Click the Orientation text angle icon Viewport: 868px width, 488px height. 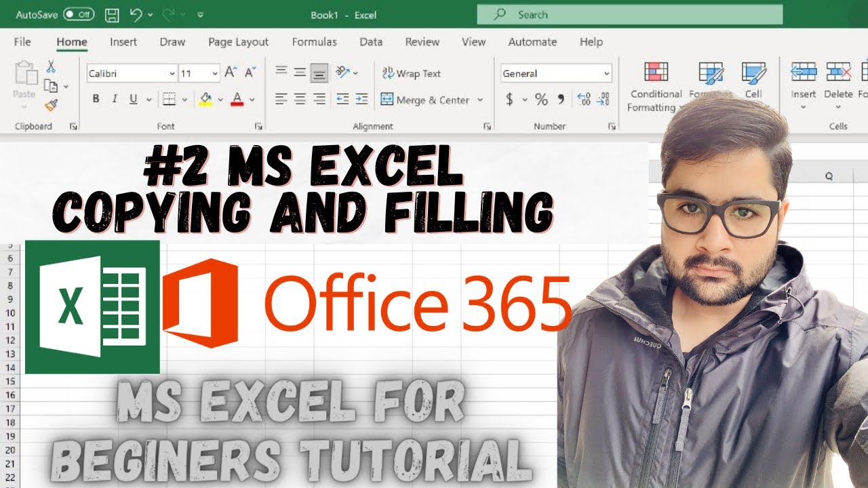tap(342, 72)
